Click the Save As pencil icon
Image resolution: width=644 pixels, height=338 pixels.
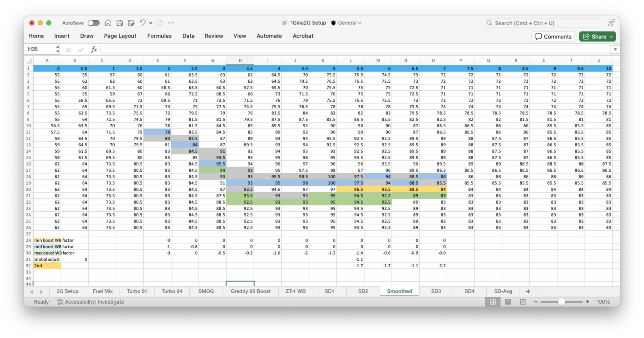coord(131,23)
